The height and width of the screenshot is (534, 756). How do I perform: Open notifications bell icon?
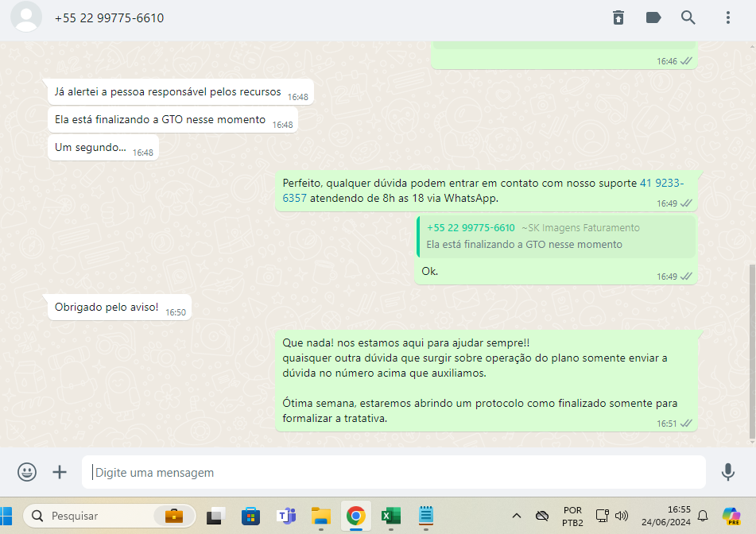pyautogui.click(x=703, y=516)
